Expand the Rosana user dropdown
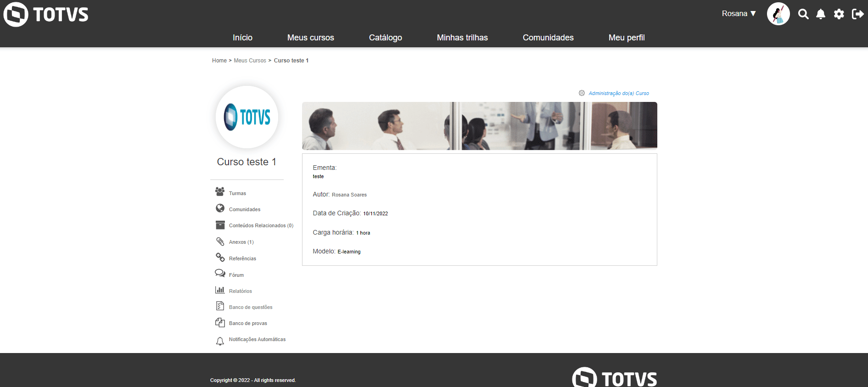This screenshot has height=387, width=868. (739, 14)
